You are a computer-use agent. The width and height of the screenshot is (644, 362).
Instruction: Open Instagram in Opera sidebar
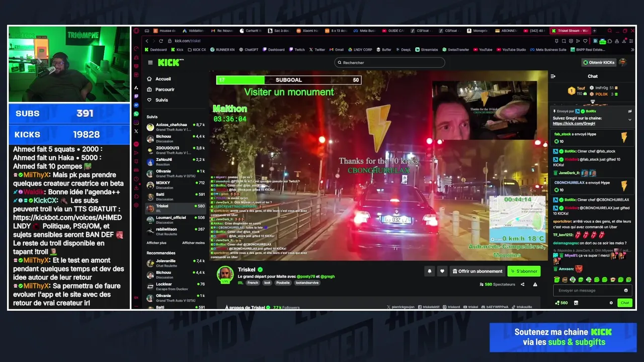pyautogui.click(x=136, y=122)
